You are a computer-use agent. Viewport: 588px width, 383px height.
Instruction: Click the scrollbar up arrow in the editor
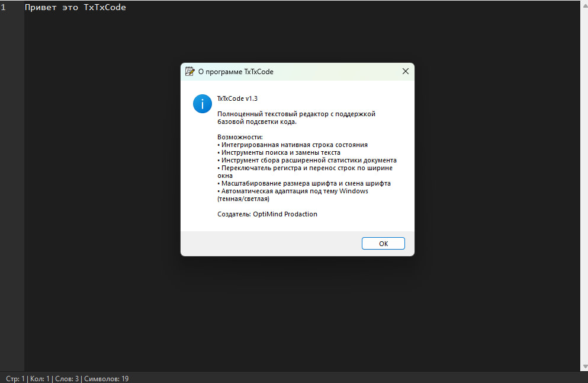[584, 5]
